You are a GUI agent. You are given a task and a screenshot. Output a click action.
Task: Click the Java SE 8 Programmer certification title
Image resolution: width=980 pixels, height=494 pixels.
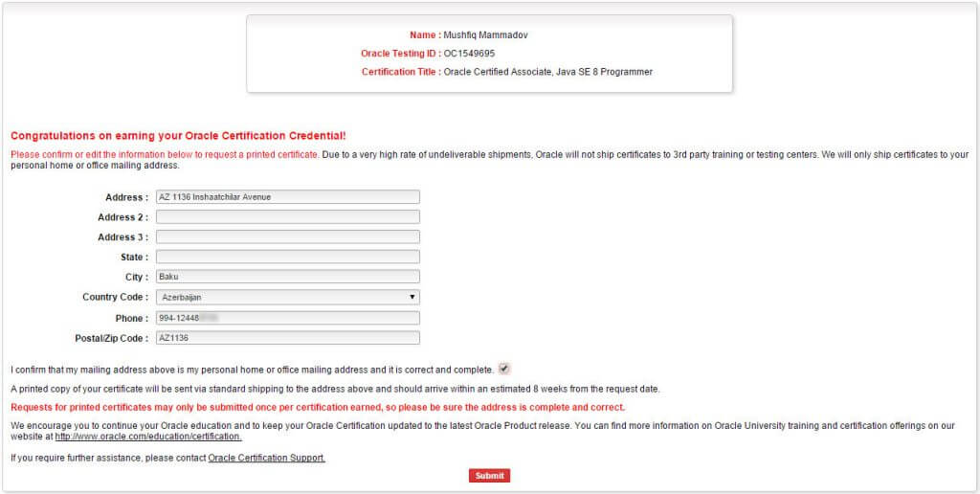(547, 72)
